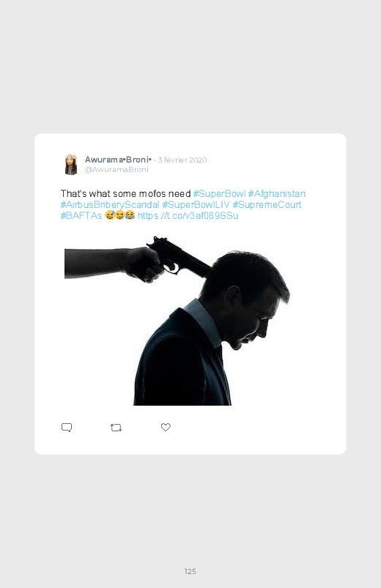
Task: Browse the #SupremeCourt hashtag
Action: pos(267,205)
